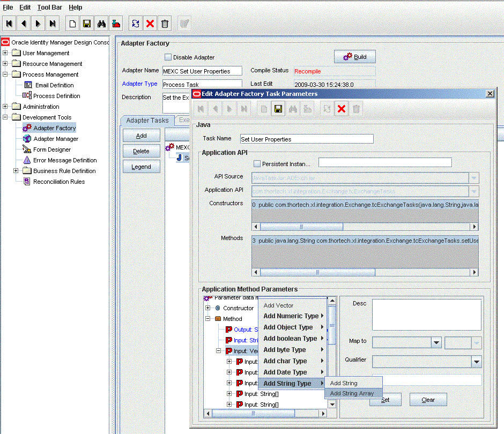Viewport: 504px width, 434px height.
Task: Click the red X delete icon in dialog toolbar
Action: point(341,109)
